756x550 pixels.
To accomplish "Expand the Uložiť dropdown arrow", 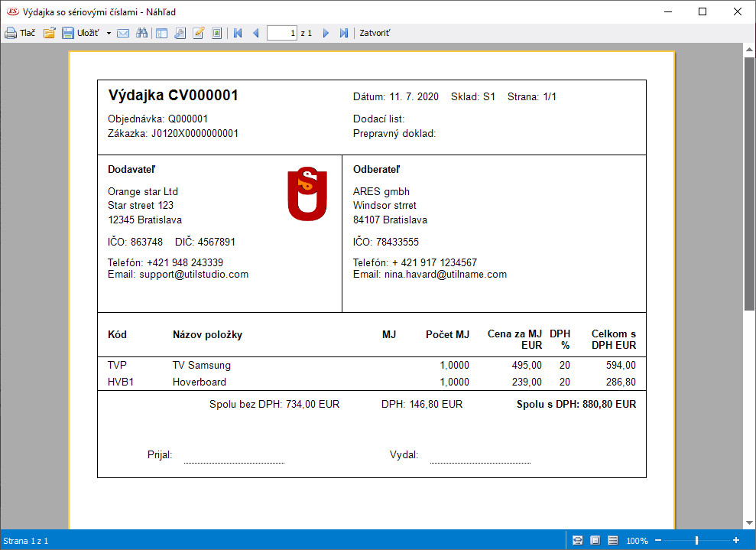I will coord(109,33).
